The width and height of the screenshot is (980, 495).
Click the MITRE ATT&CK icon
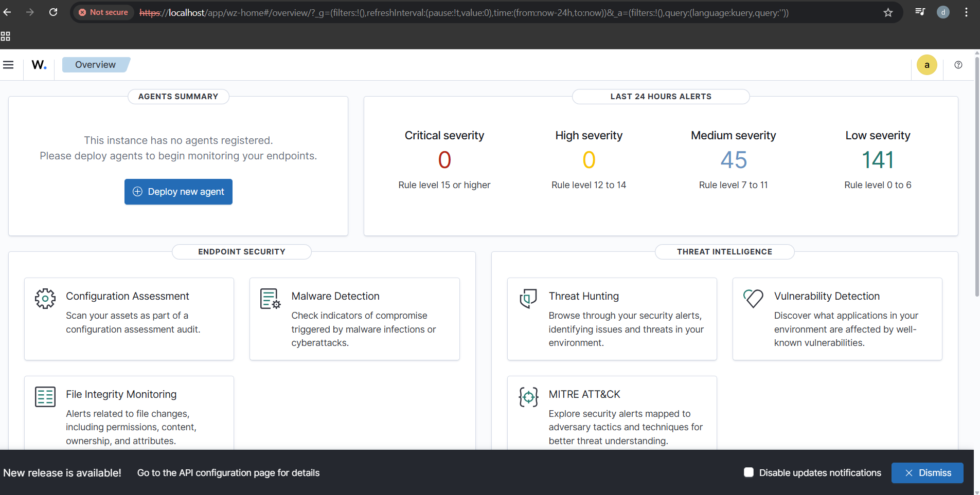pyautogui.click(x=528, y=397)
